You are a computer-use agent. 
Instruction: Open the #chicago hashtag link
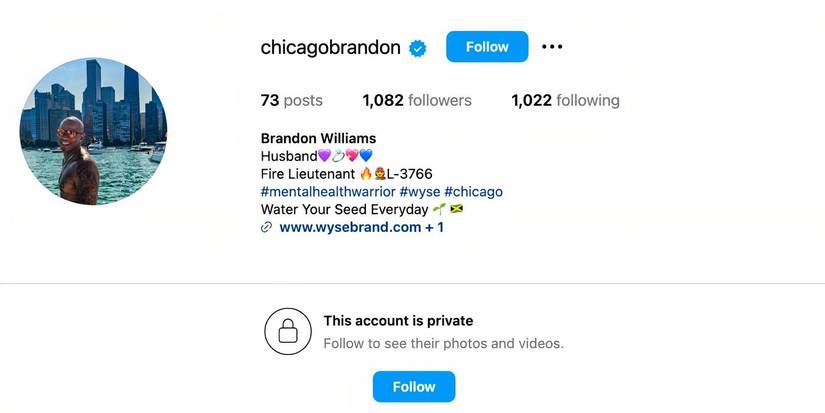(x=474, y=192)
